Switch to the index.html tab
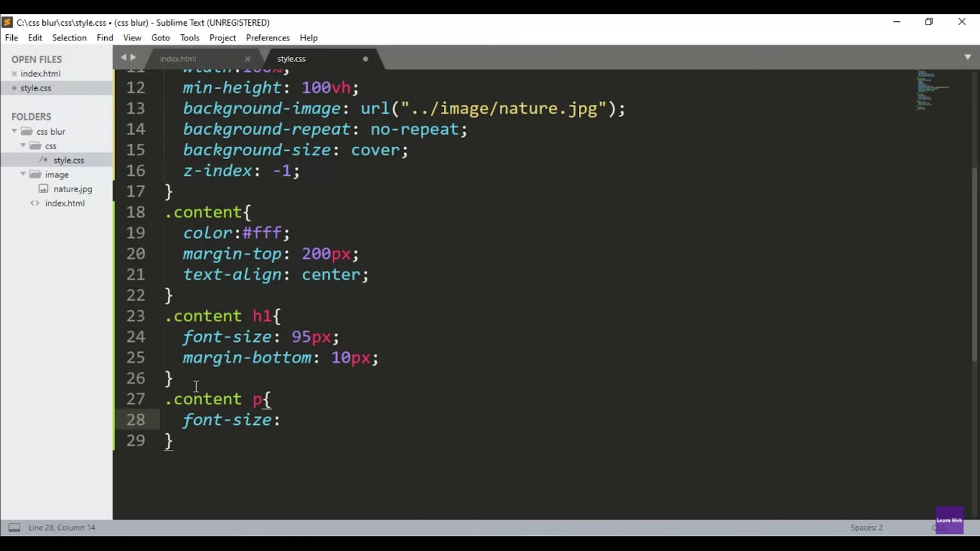The height and width of the screenshot is (551, 980). coord(178,58)
